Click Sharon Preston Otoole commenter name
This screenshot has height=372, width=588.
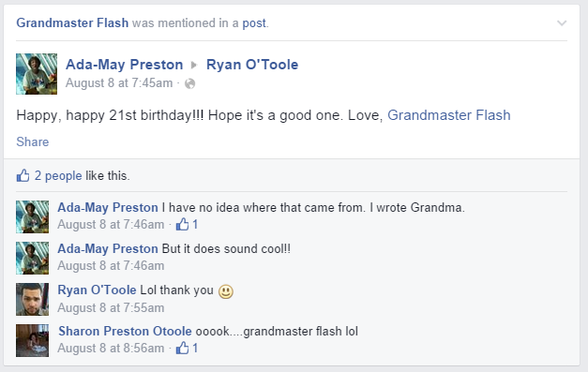(125, 331)
